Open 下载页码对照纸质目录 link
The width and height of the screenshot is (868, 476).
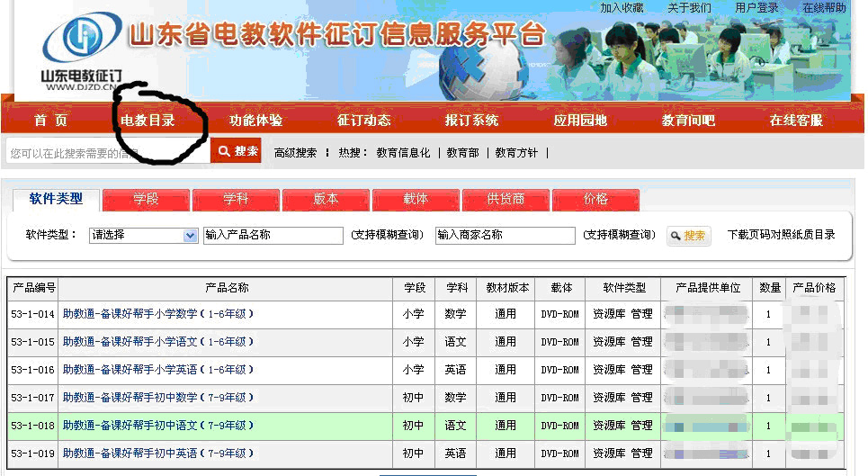(x=781, y=235)
